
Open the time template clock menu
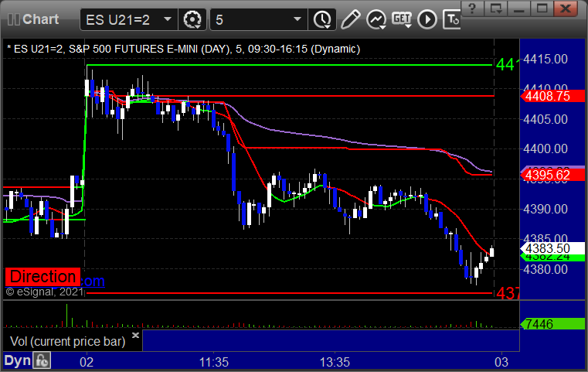point(322,19)
